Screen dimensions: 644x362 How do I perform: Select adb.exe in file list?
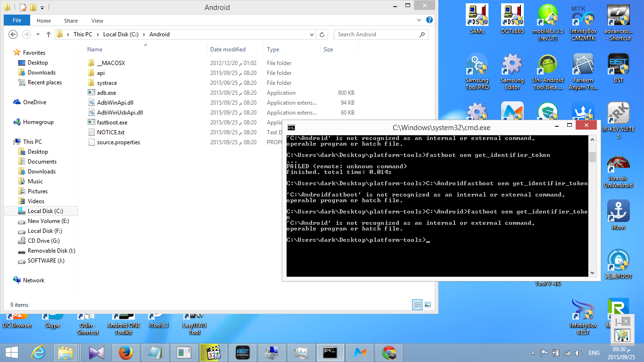(107, 93)
